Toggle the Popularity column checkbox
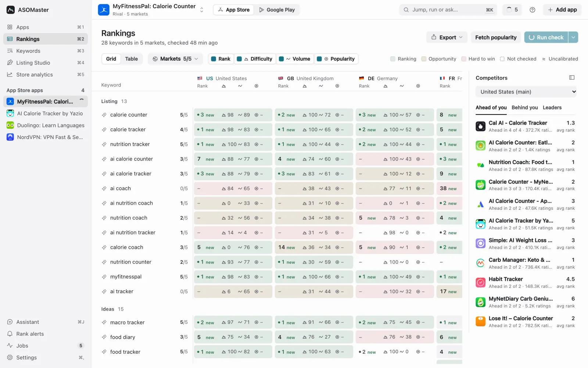The image size is (588, 368). click(x=319, y=59)
